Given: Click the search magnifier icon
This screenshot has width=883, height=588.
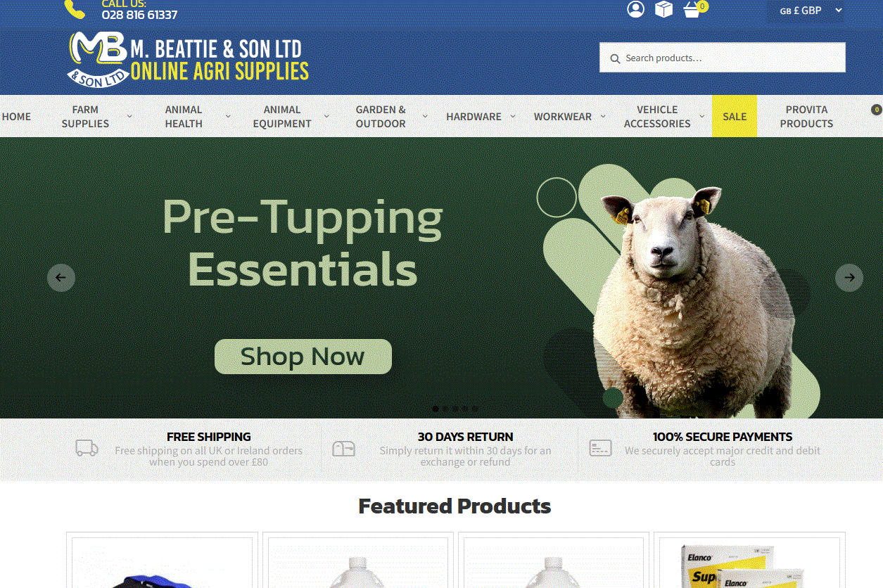Looking at the screenshot, I should [615, 58].
